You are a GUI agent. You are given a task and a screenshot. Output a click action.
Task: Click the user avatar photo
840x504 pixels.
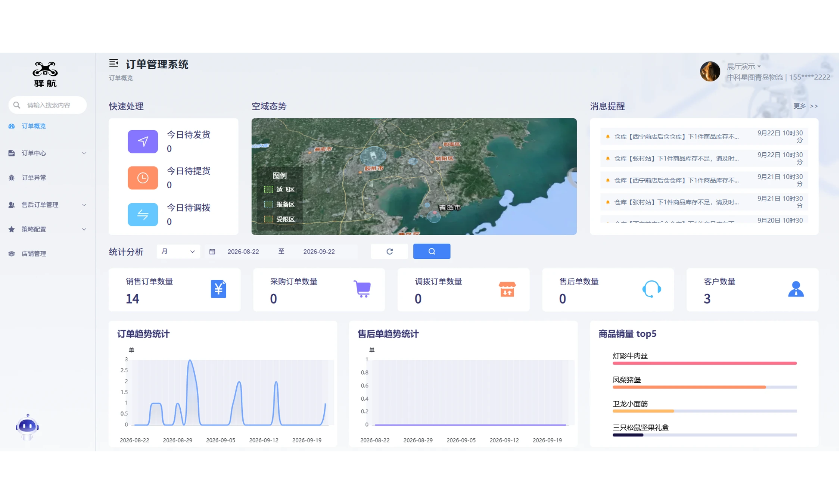point(711,71)
